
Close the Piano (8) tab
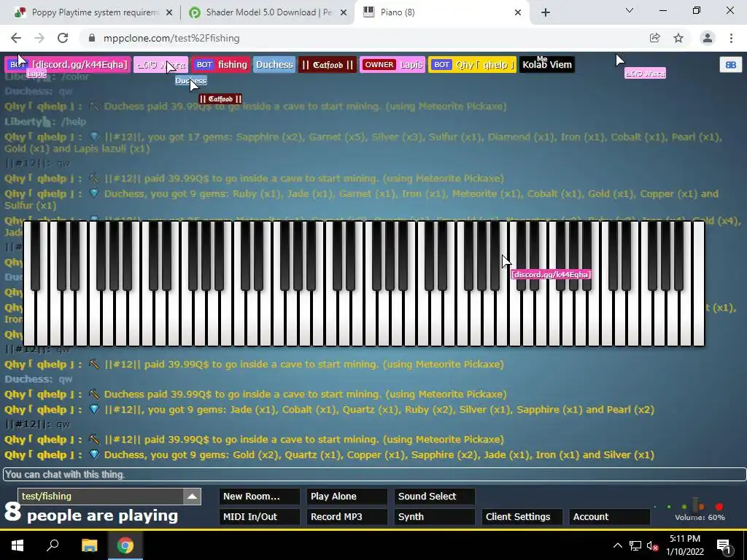(518, 13)
